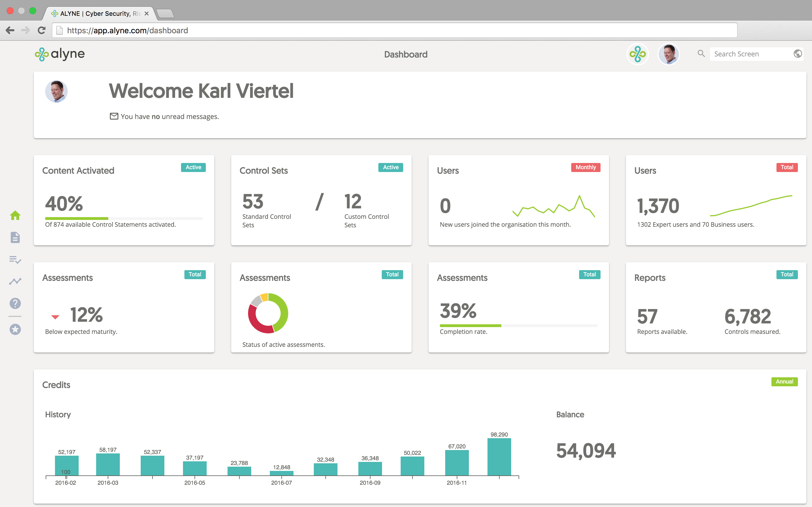The height and width of the screenshot is (507, 812).
Task: Click the help question mark icon
Action: 15,303
